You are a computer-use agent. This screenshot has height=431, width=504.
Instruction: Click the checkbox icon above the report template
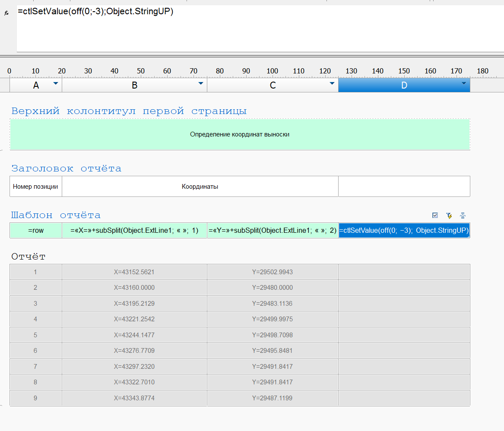435,215
